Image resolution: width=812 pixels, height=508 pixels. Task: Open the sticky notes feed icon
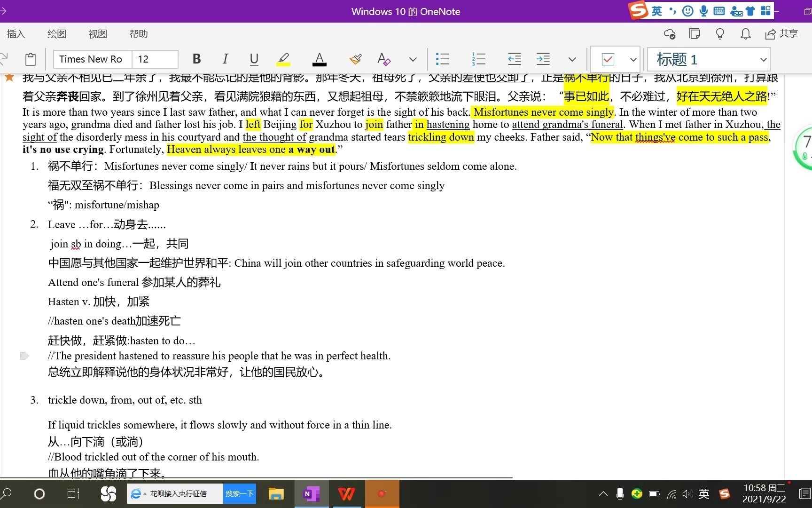click(695, 34)
